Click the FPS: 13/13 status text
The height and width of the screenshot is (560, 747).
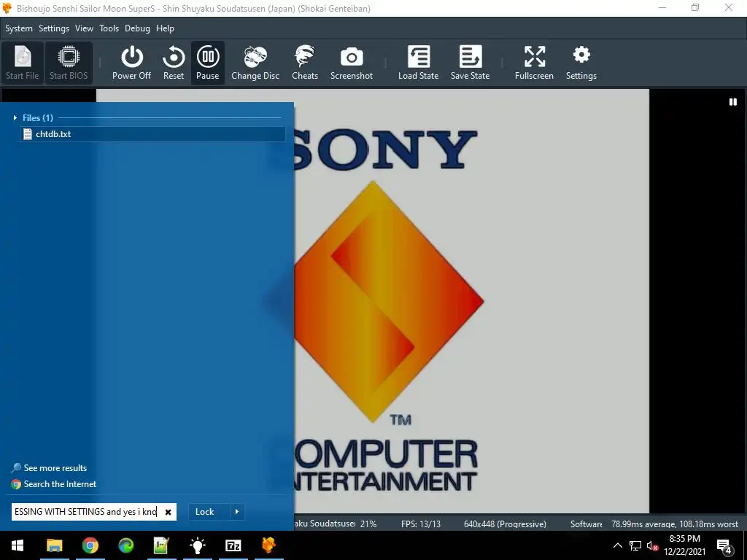pos(421,524)
